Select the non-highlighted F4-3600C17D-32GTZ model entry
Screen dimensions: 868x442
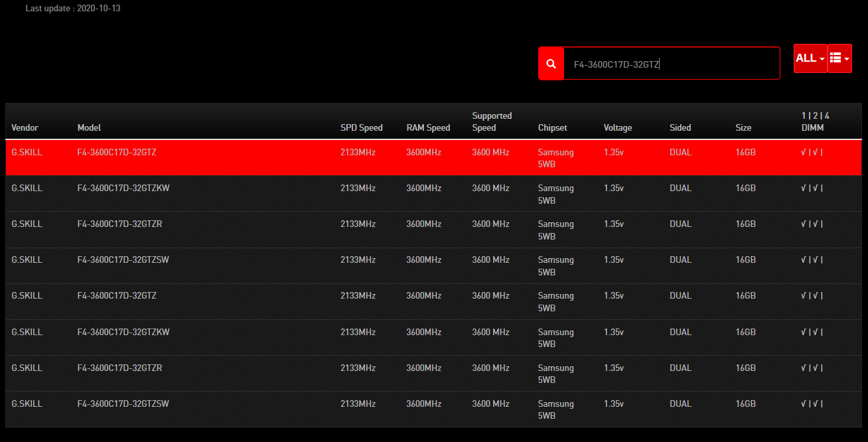117,296
